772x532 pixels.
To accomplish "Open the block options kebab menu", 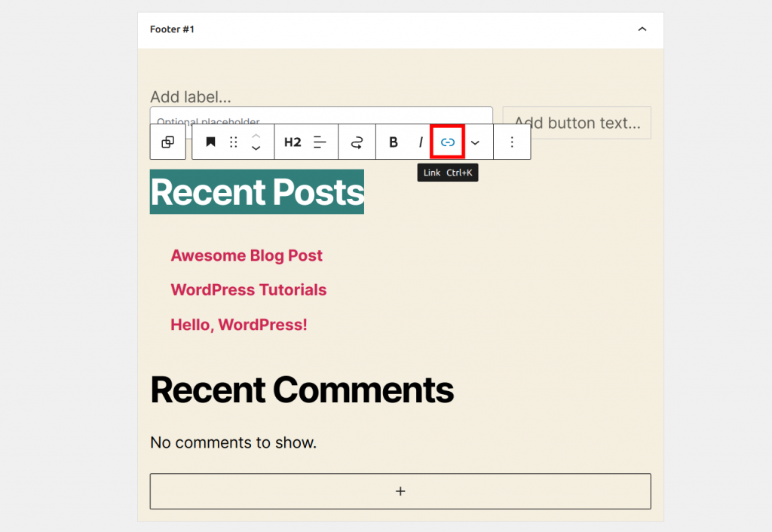I will pos(512,142).
